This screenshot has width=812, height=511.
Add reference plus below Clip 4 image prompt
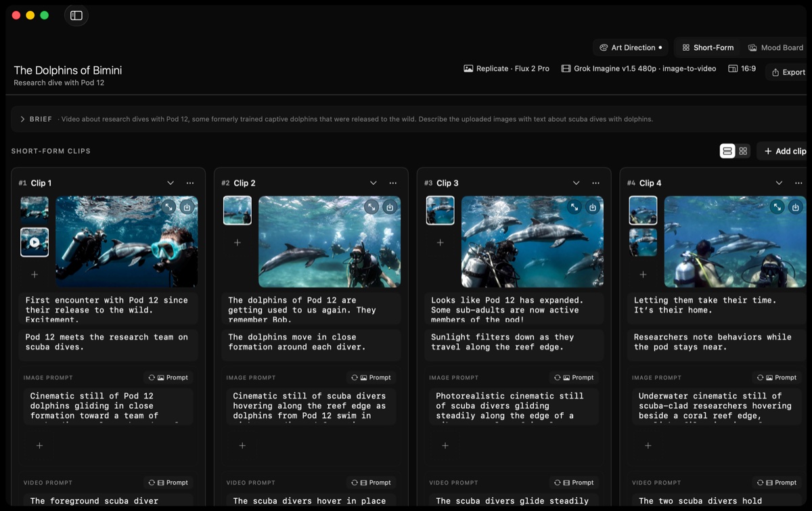tap(648, 445)
